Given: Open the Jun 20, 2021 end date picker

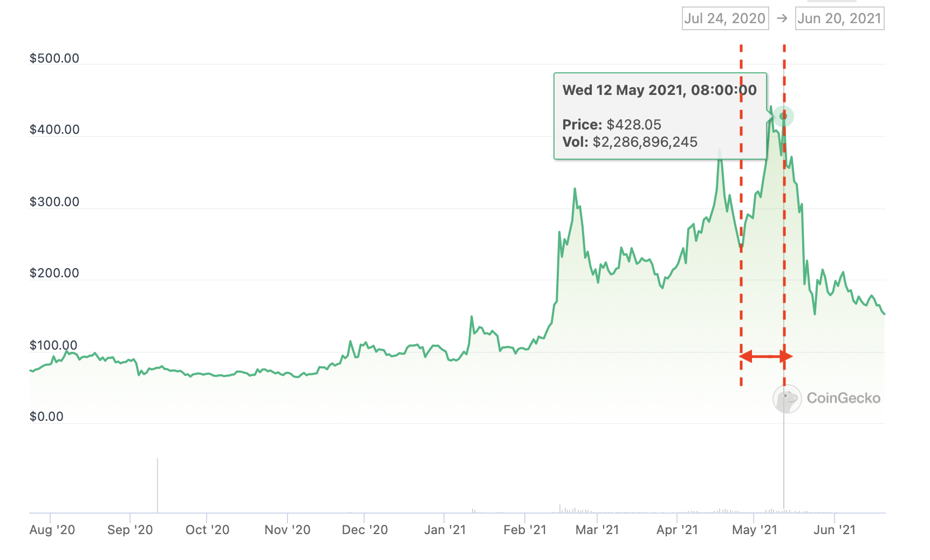Looking at the screenshot, I should [x=839, y=18].
